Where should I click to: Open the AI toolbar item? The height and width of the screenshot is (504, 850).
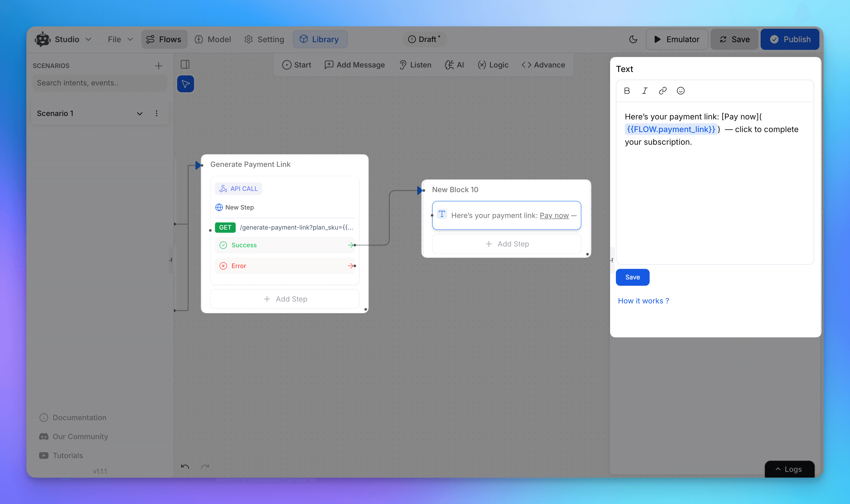[x=454, y=65]
